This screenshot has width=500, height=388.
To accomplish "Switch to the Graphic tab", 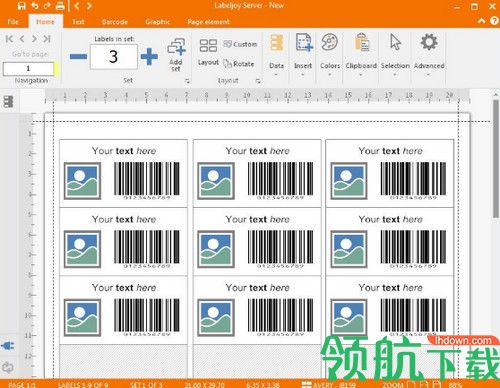I will click(157, 22).
